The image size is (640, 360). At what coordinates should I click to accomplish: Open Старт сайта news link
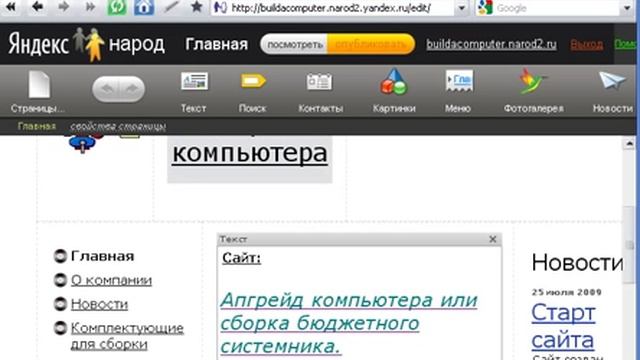tap(563, 327)
